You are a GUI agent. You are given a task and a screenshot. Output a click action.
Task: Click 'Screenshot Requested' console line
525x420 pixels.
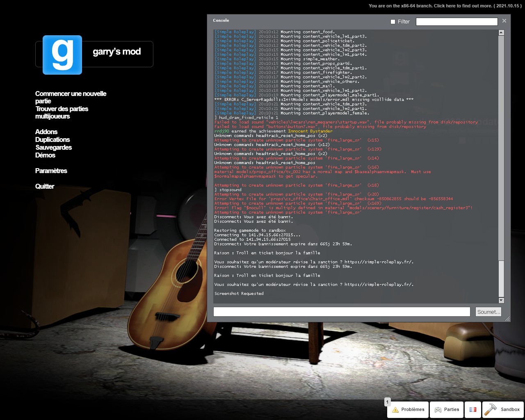click(239, 294)
